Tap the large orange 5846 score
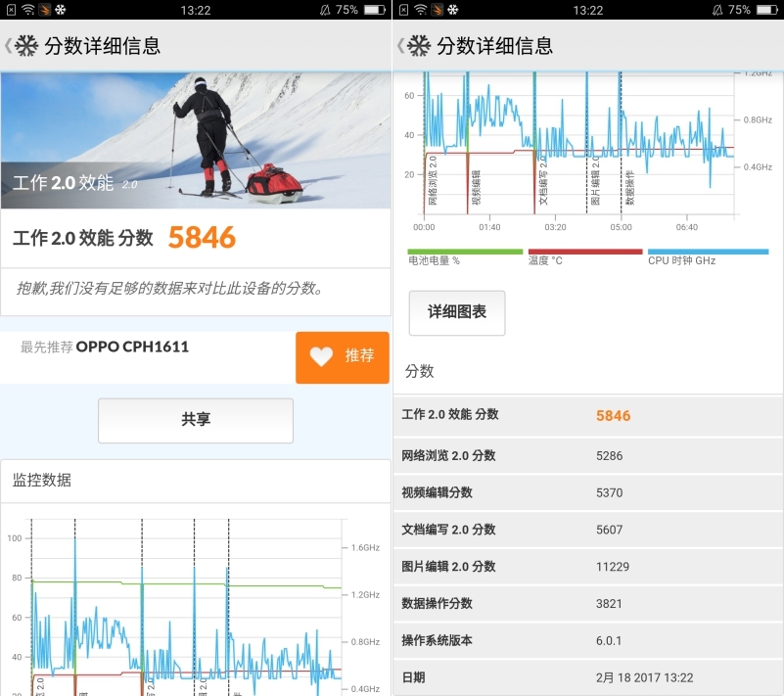Image resolution: width=784 pixels, height=696 pixels. (x=202, y=238)
